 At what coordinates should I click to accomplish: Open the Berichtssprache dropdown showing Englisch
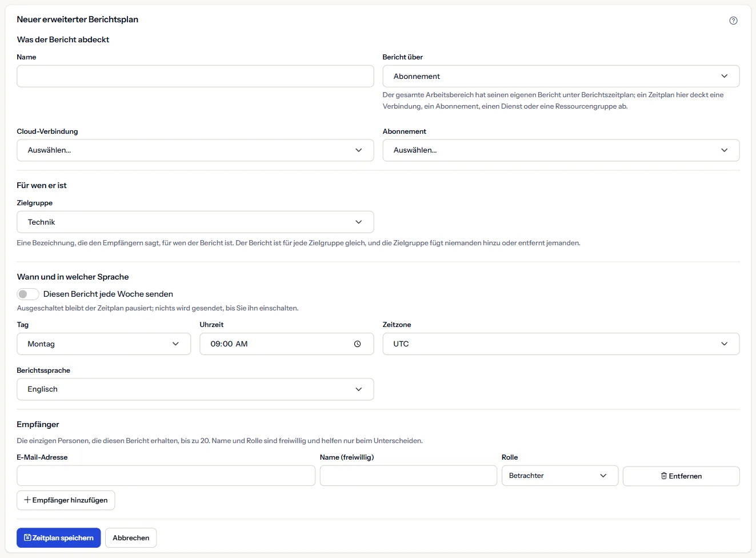[x=195, y=389]
